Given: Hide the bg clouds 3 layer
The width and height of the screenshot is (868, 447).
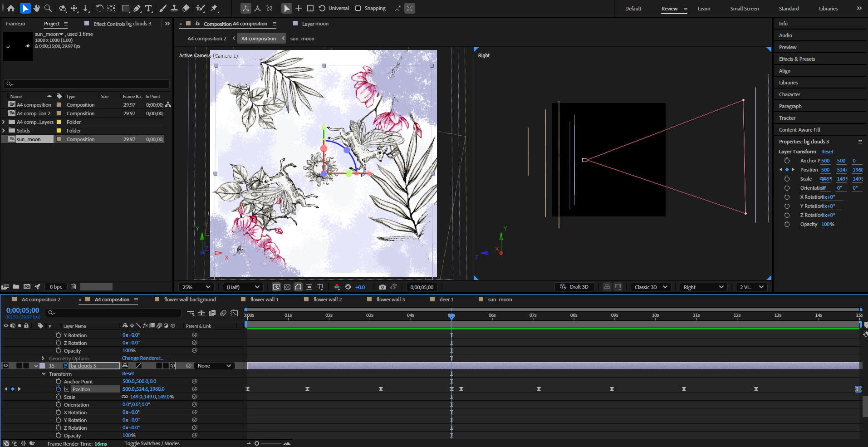Looking at the screenshot, I should (6, 366).
